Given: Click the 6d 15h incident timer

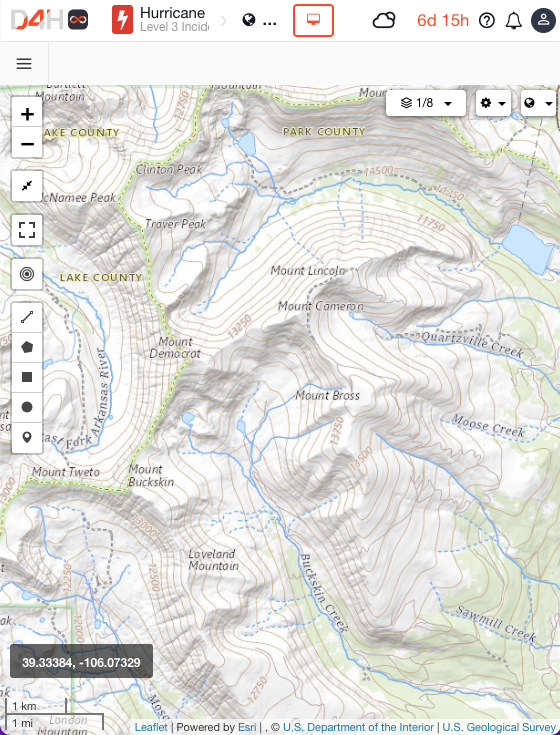Looking at the screenshot, I should tap(443, 20).
